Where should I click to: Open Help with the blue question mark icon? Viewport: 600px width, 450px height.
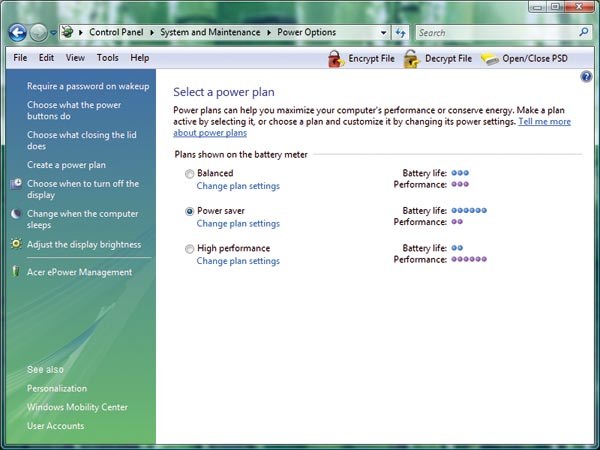click(586, 77)
